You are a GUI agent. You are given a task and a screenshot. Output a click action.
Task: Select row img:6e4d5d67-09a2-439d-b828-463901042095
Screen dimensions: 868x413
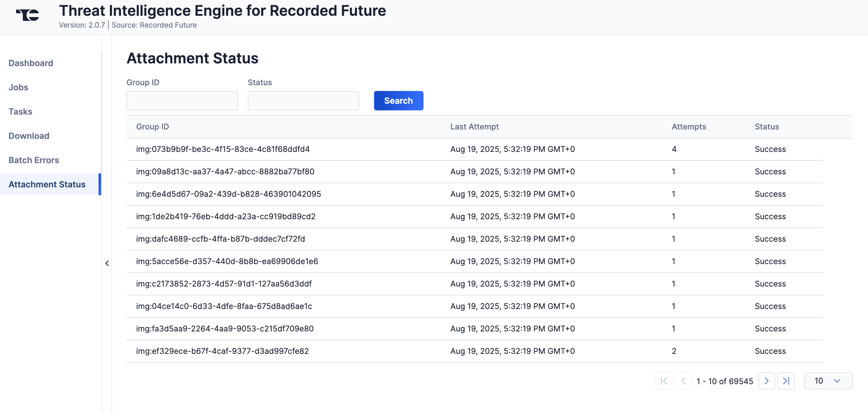click(x=474, y=194)
